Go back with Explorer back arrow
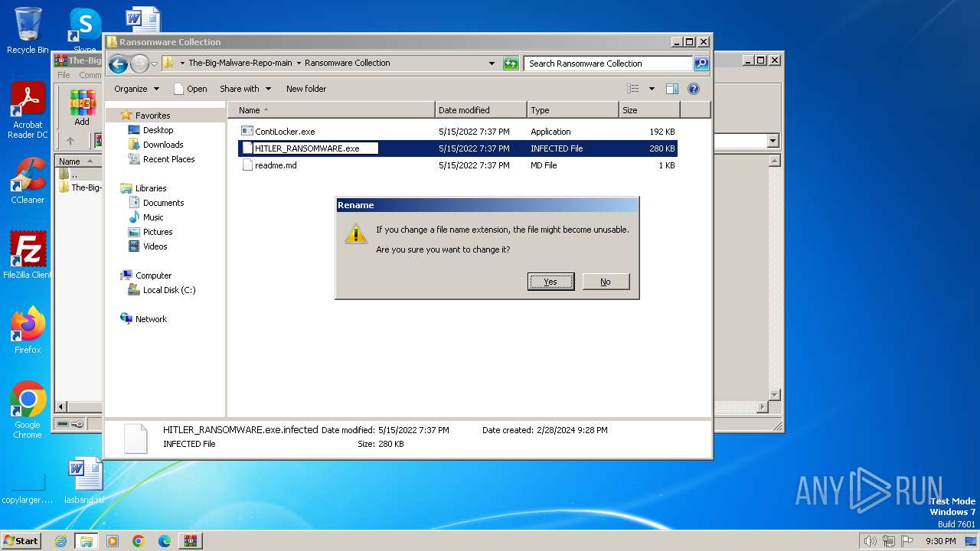This screenshot has width=980, height=551. tap(118, 64)
